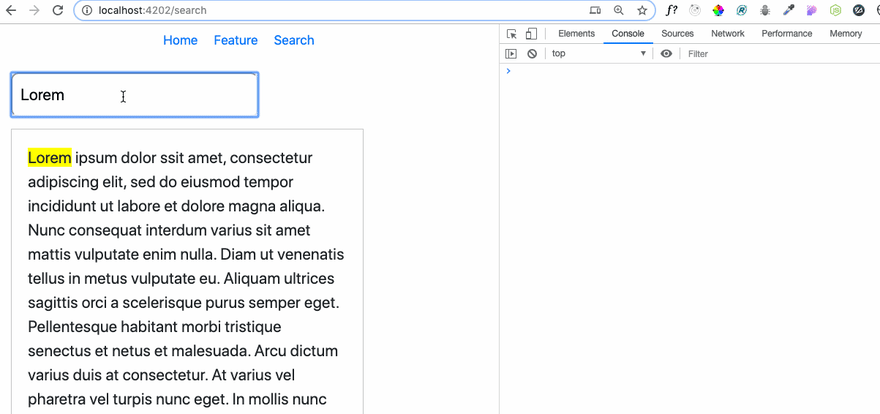The width and height of the screenshot is (880, 414).
Task: Go to the Home link
Action: 180,40
